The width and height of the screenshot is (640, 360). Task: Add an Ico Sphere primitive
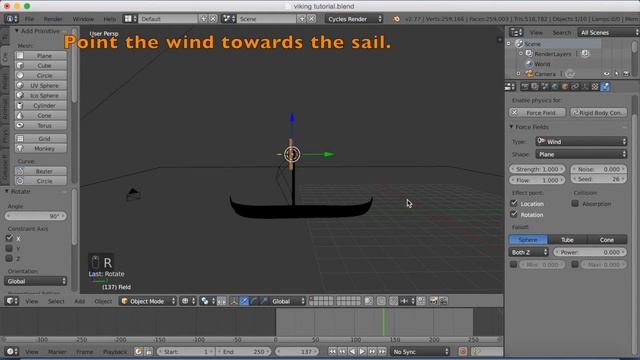click(41, 96)
